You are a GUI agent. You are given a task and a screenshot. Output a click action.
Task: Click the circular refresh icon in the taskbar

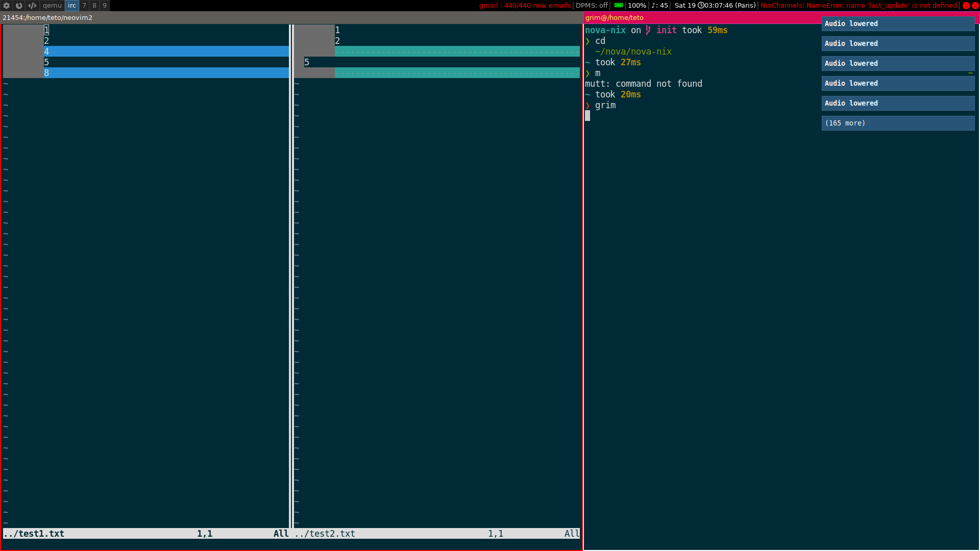pyautogui.click(x=19, y=6)
